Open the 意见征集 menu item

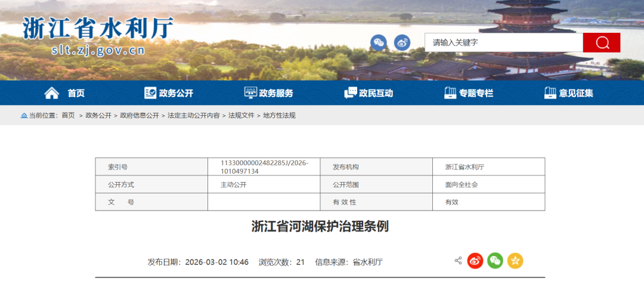[576, 93]
